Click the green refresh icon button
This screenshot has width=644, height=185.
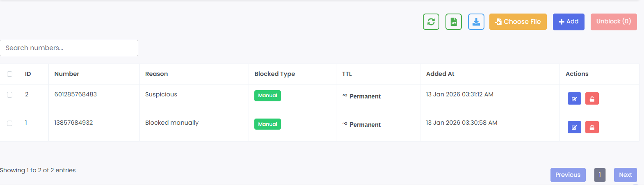[x=431, y=22]
